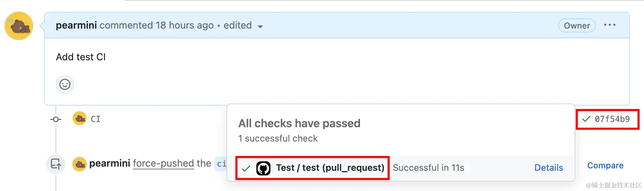Click the green checkmark next to commit 07f54b9
The width and height of the screenshot is (644, 191).
pyautogui.click(x=586, y=119)
